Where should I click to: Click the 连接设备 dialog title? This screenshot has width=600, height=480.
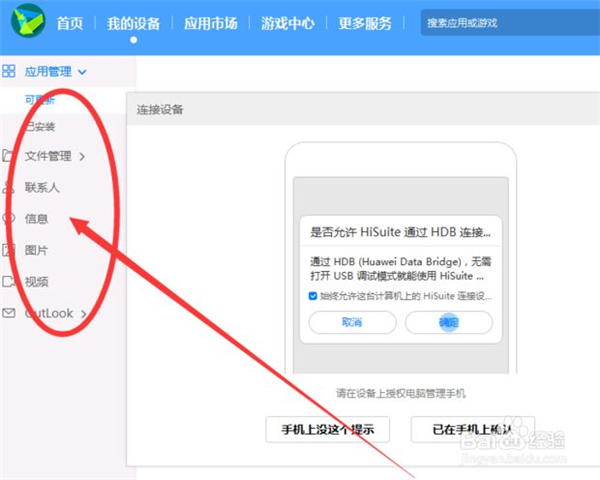[160, 110]
